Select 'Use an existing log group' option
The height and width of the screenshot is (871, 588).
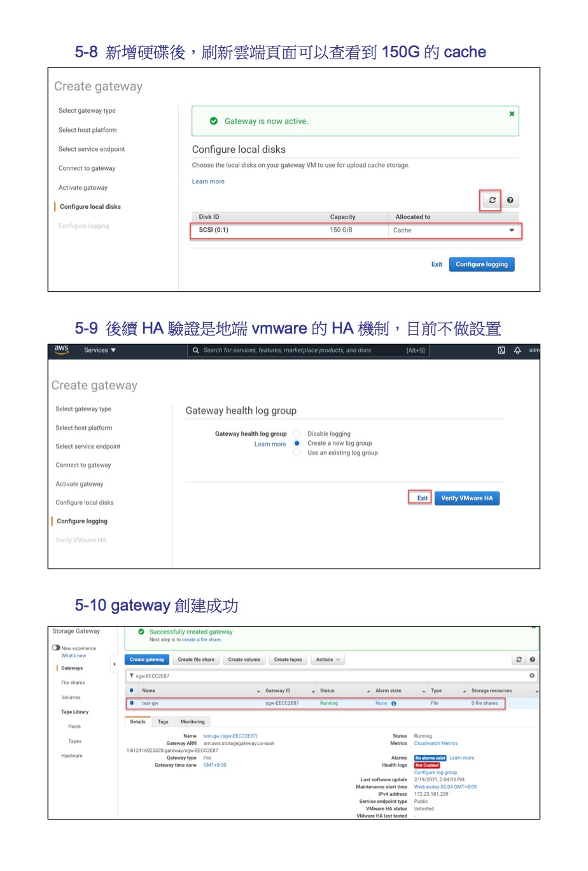click(x=297, y=453)
